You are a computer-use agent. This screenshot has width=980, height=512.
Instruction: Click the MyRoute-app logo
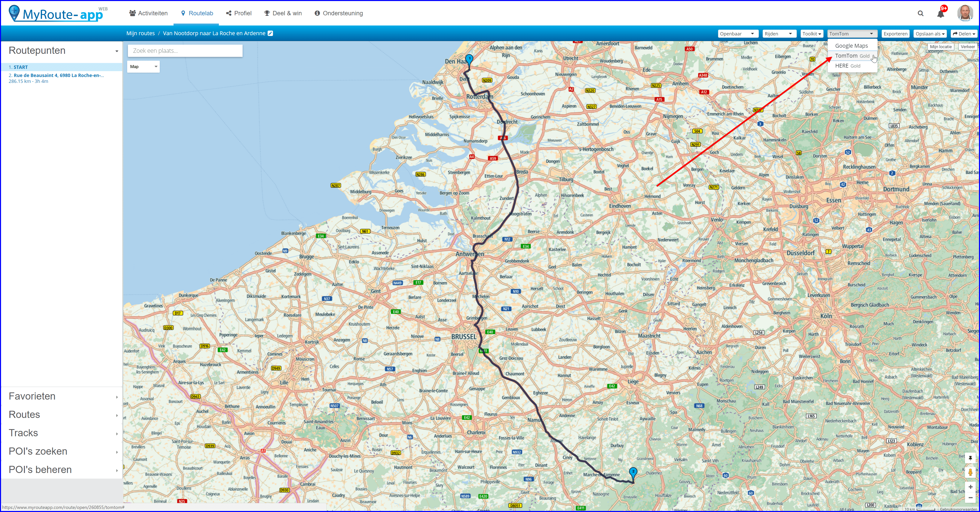(x=57, y=14)
